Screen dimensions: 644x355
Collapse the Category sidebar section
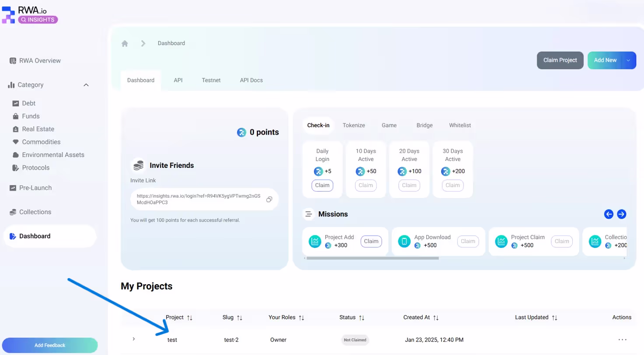(x=86, y=85)
